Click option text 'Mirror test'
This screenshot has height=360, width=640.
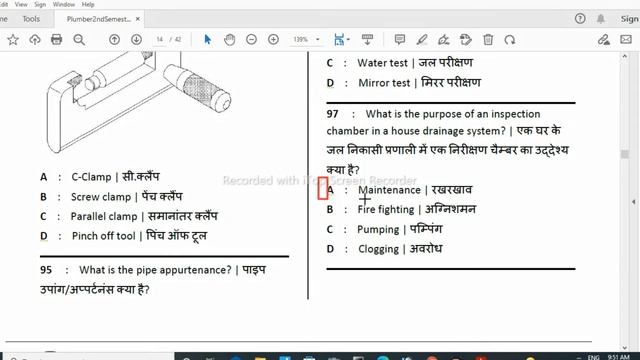[384, 83]
